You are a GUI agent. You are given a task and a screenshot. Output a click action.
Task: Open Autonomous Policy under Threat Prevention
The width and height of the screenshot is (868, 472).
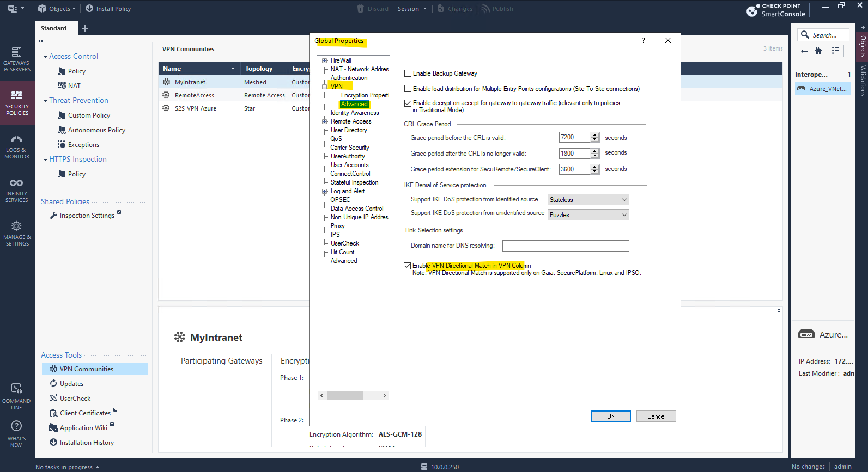click(96, 130)
